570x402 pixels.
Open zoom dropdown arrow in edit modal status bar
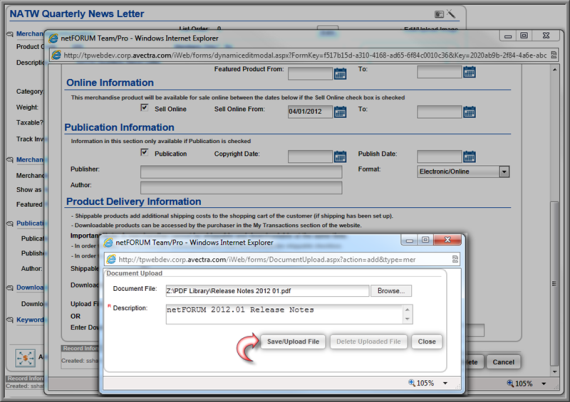click(x=544, y=383)
